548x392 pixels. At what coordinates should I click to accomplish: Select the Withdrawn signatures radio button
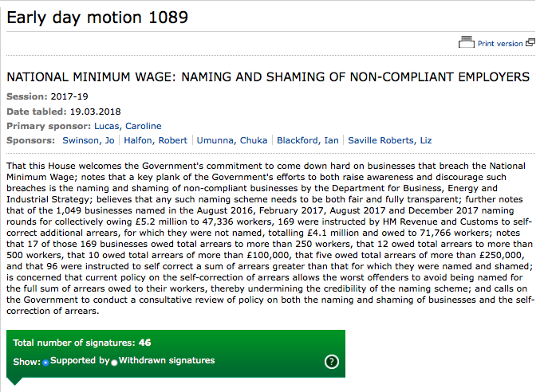pyautogui.click(x=114, y=363)
